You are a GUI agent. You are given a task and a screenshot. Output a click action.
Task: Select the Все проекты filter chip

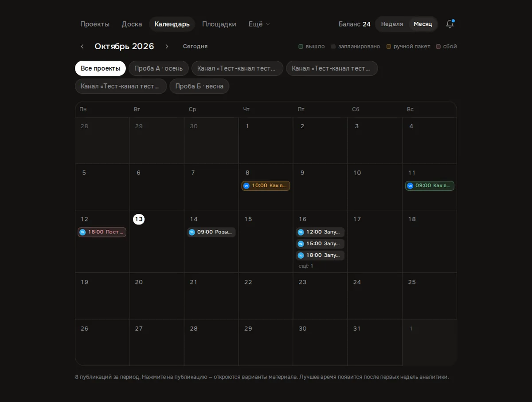100,68
